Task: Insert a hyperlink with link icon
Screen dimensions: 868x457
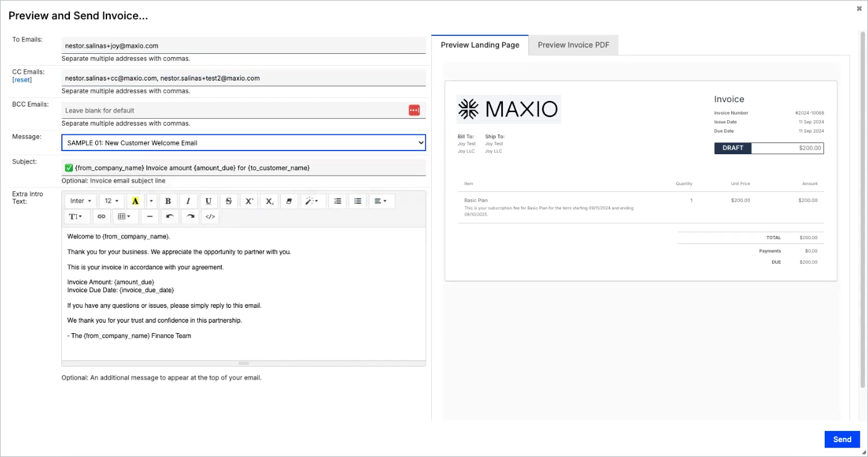Action: pos(101,217)
